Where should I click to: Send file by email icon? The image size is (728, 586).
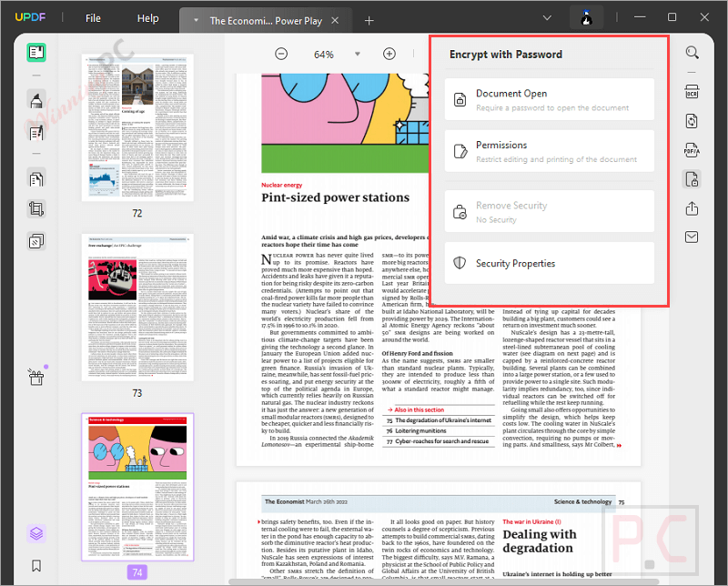coord(692,237)
